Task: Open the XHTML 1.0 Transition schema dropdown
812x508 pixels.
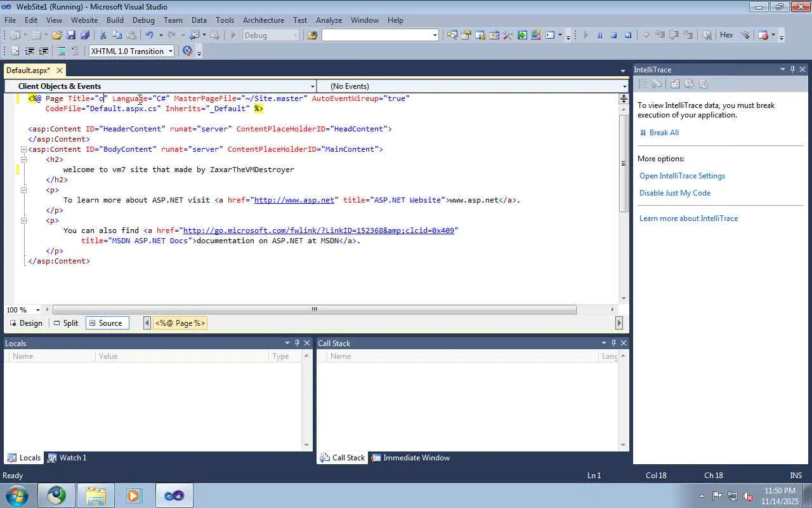Action: click(x=171, y=51)
